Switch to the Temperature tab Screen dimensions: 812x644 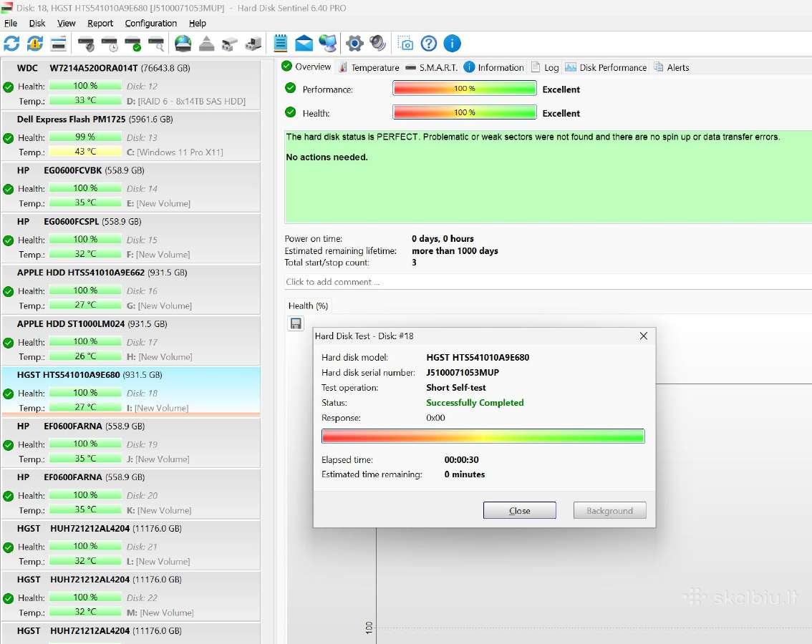point(369,67)
